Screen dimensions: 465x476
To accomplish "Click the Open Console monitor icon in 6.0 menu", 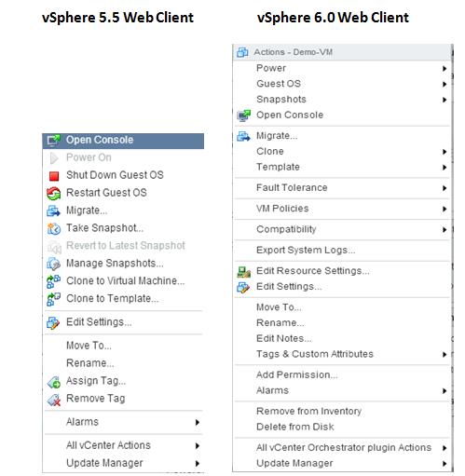I will [243, 116].
